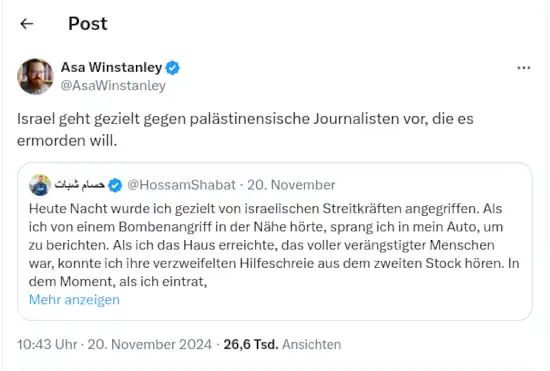
Task: Click the Ansichten label
Action: 311,344
